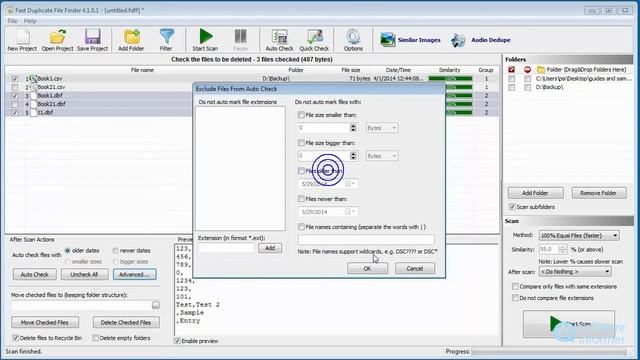Click the Open Project toolbar icon
Screen dimensions: 640x360
pos(58,40)
